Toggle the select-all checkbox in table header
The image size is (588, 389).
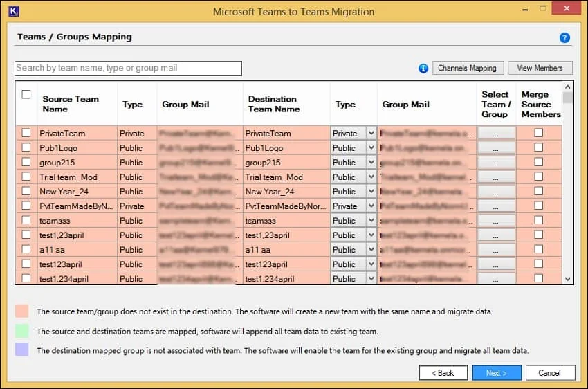coord(26,94)
